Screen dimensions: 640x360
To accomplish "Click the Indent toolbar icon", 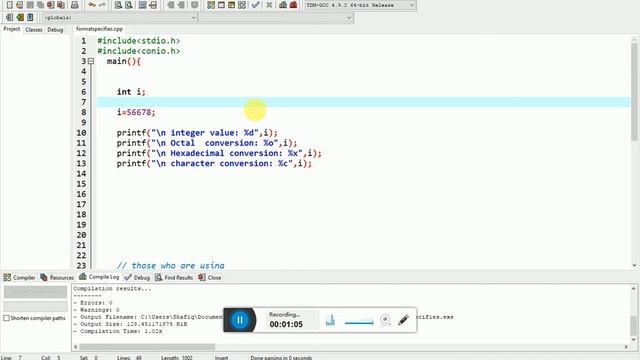I will tap(171, 5).
